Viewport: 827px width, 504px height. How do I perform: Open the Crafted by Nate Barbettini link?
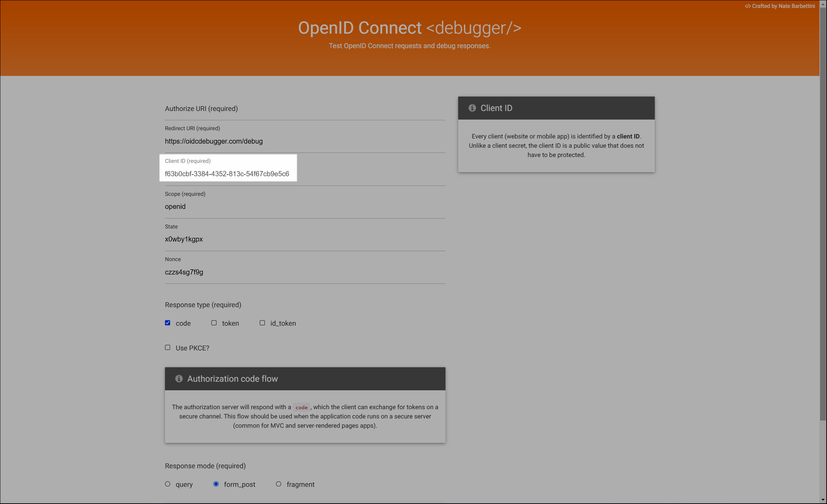780,6
